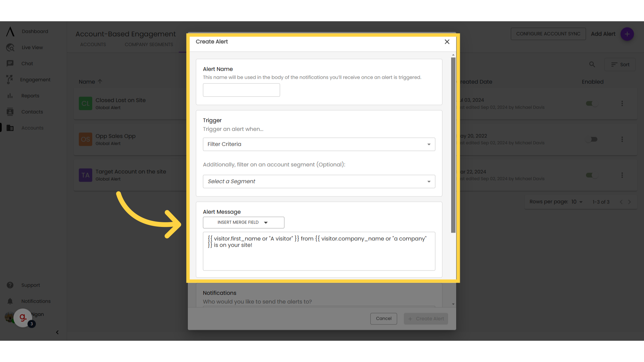Open Live View from sidebar
This screenshot has width=644, height=362.
pos(33,47)
